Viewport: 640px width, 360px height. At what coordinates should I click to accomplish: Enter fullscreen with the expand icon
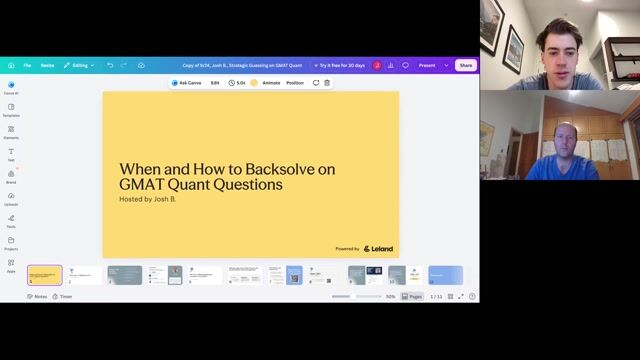pos(461,297)
